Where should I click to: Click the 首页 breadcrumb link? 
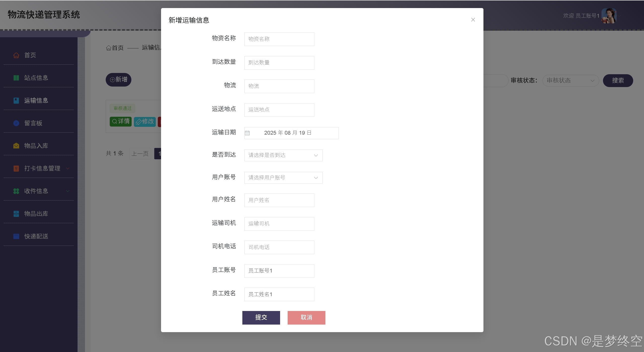[115, 48]
